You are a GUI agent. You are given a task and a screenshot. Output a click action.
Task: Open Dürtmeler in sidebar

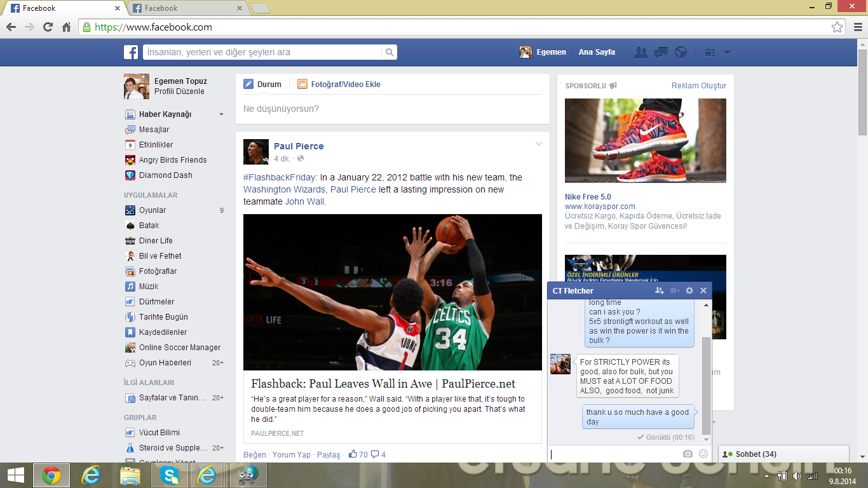tap(156, 302)
